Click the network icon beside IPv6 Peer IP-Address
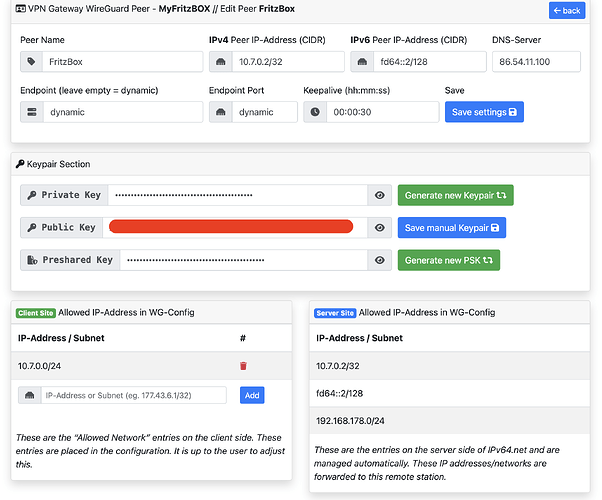This screenshot has width=602, height=500. point(362,61)
